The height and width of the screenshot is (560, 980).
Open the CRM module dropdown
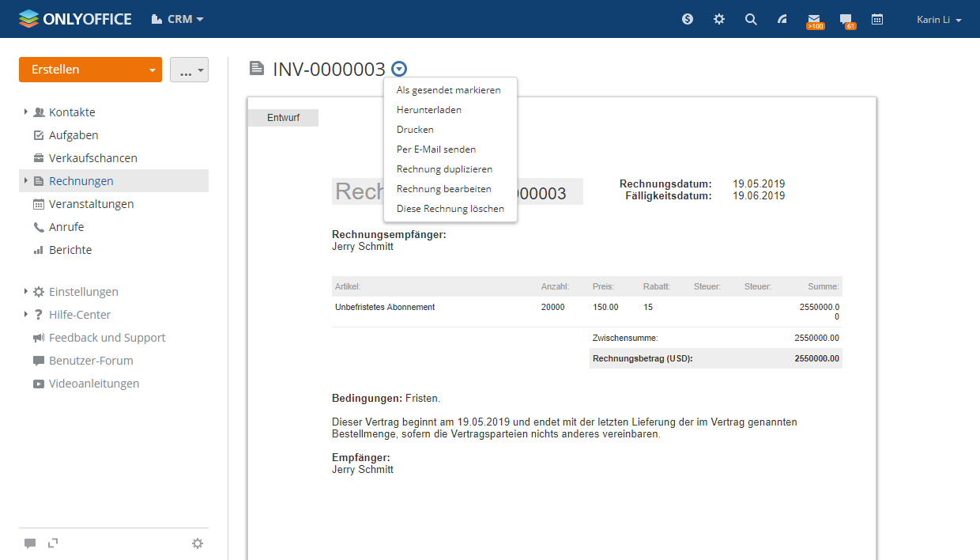[x=178, y=19]
